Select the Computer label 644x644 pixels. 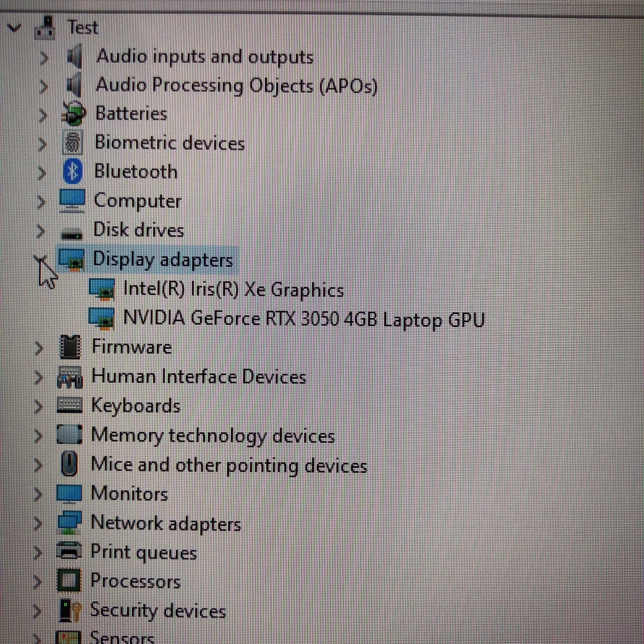tap(137, 201)
